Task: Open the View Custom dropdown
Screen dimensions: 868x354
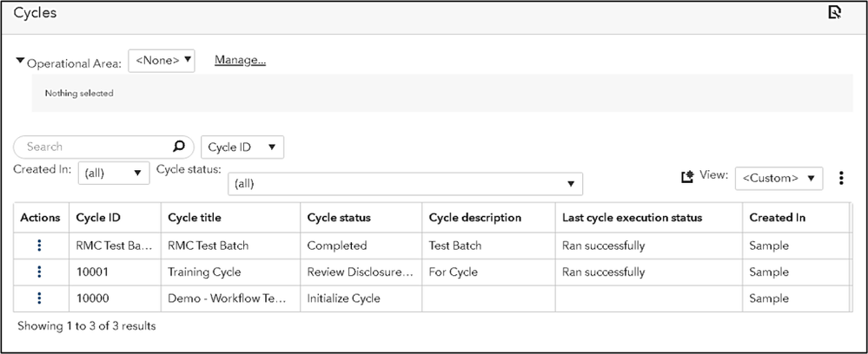Action: click(779, 178)
